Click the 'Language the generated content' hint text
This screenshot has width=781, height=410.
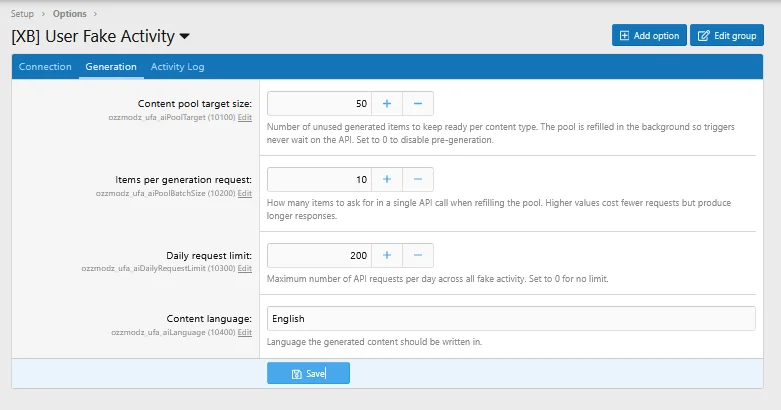click(375, 342)
